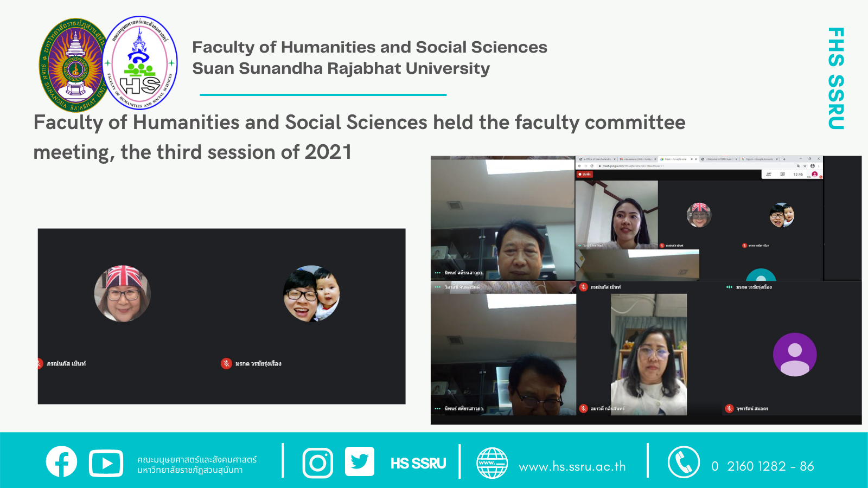The image size is (868, 488).
Task: Click the Twitter bird icon
Action: (x=359, y=461)
